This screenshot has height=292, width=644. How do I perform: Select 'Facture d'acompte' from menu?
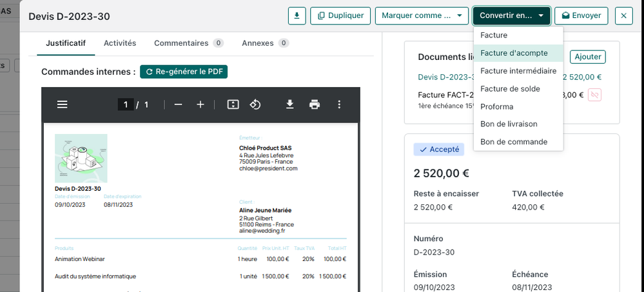tap(514, 53)
